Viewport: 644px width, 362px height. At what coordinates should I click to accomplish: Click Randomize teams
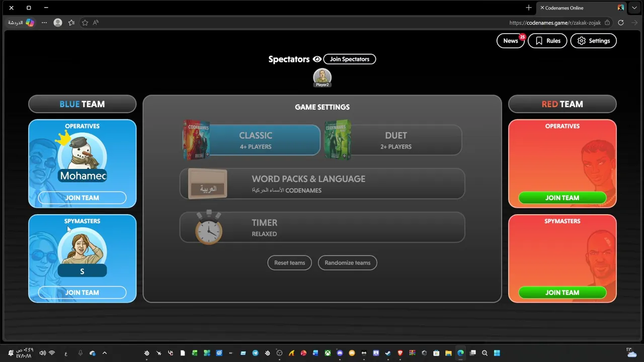(347, 262)
